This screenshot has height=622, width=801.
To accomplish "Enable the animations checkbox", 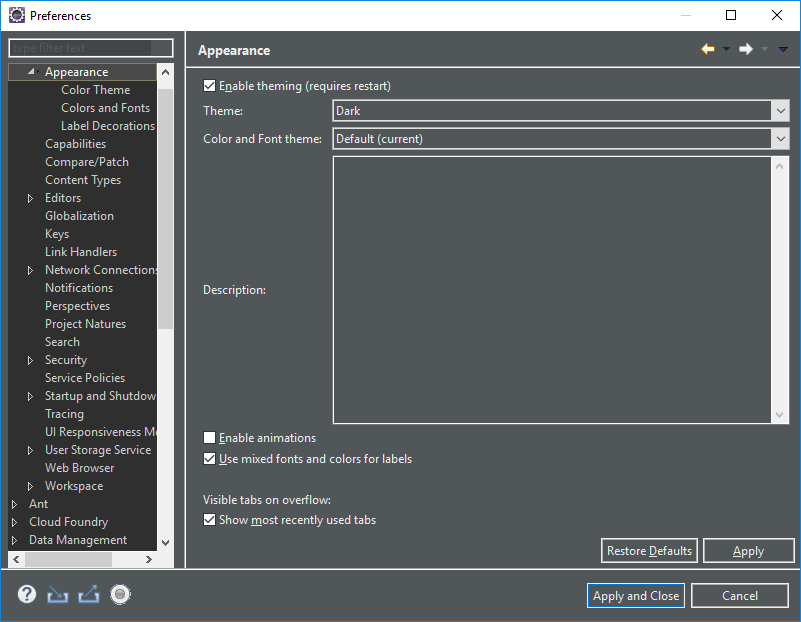I will coord(209,438).
